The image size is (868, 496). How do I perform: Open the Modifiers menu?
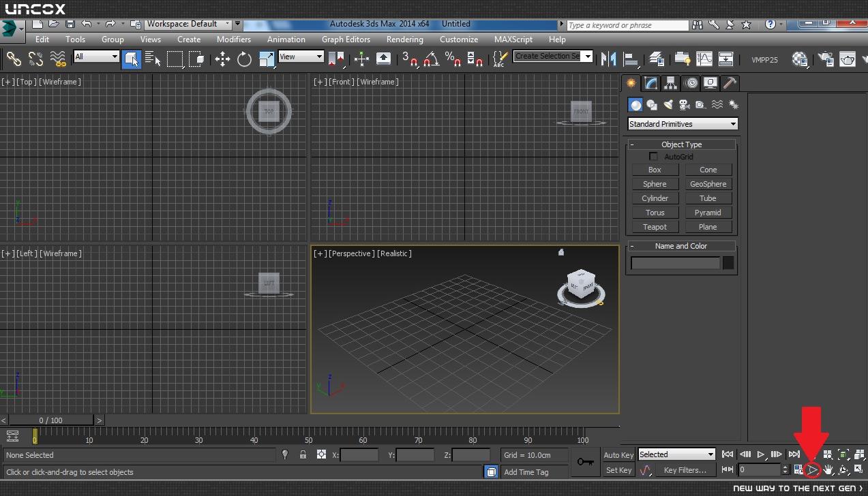234,40
